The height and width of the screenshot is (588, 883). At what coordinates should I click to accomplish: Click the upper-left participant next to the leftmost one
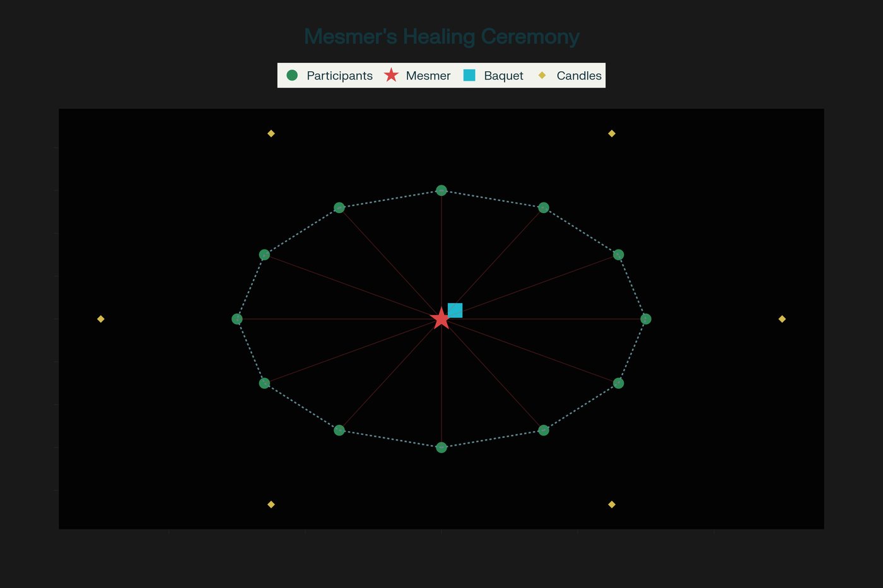[264, 255]
